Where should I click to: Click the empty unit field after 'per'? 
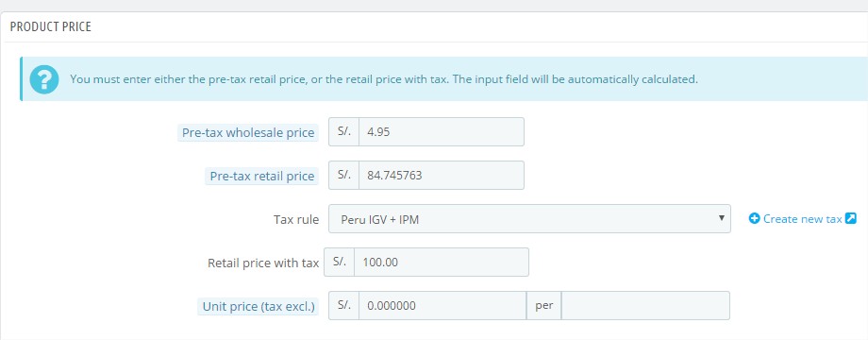(x=645, y=306)
